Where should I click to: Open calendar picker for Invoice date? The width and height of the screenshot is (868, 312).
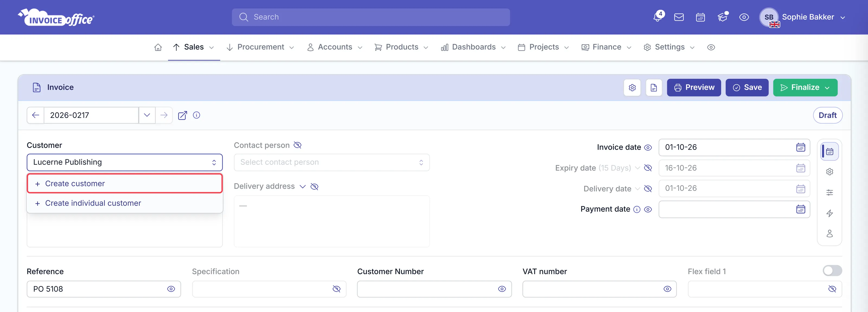(800, 147)
